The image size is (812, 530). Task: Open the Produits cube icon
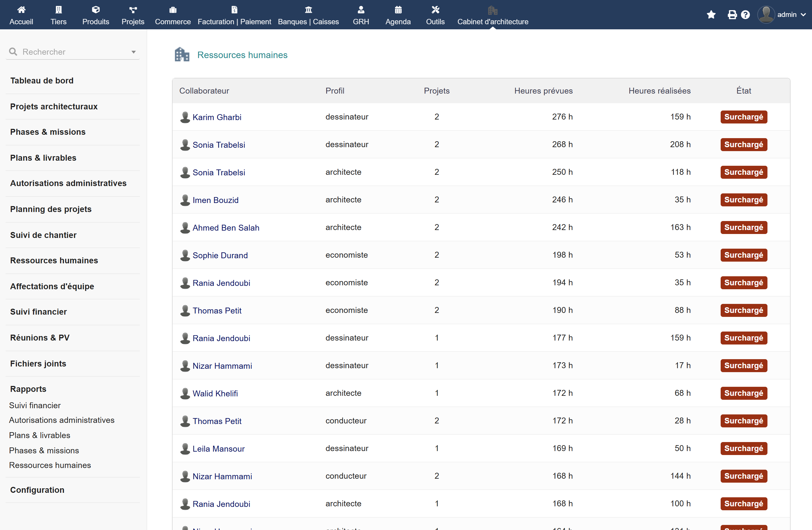96,10
